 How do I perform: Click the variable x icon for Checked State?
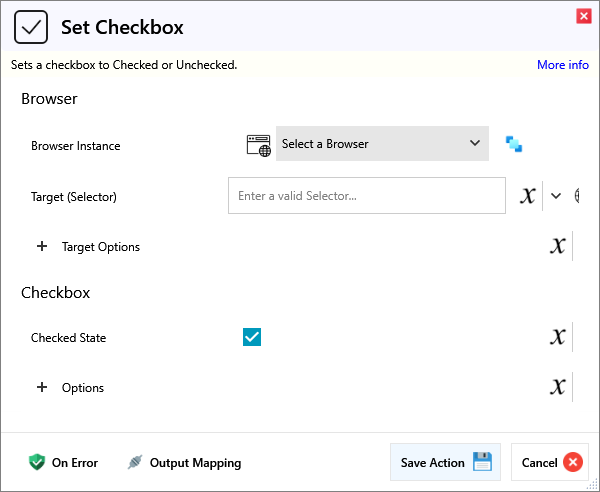tap(558, 337)
